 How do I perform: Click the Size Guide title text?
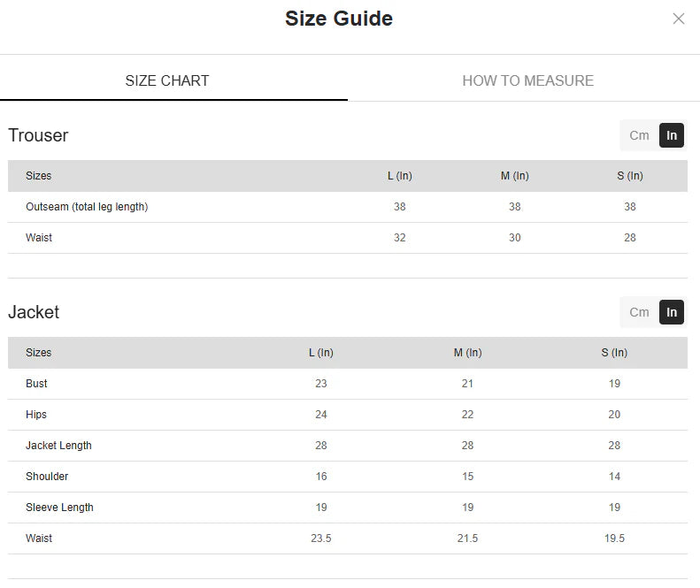[x=339, y=19]
